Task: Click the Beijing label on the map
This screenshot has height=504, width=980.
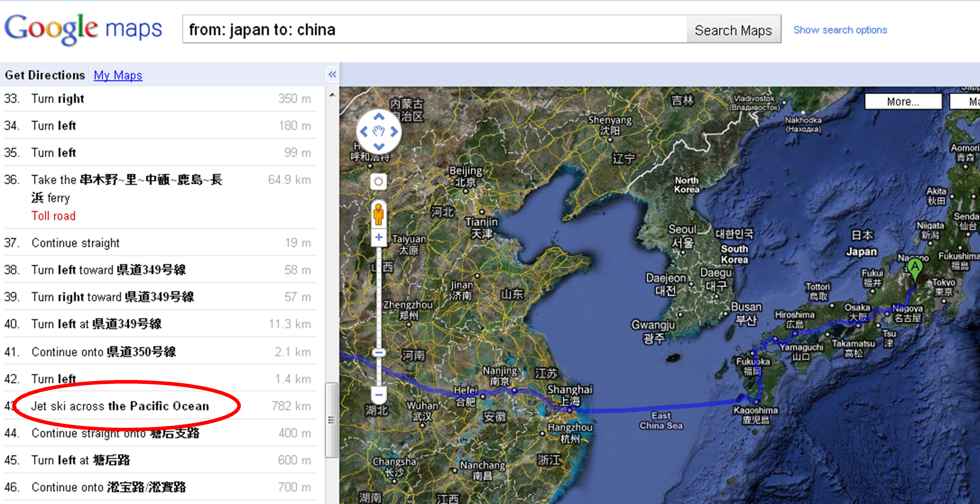Action: pyautogui.click(x=465, y=177)
